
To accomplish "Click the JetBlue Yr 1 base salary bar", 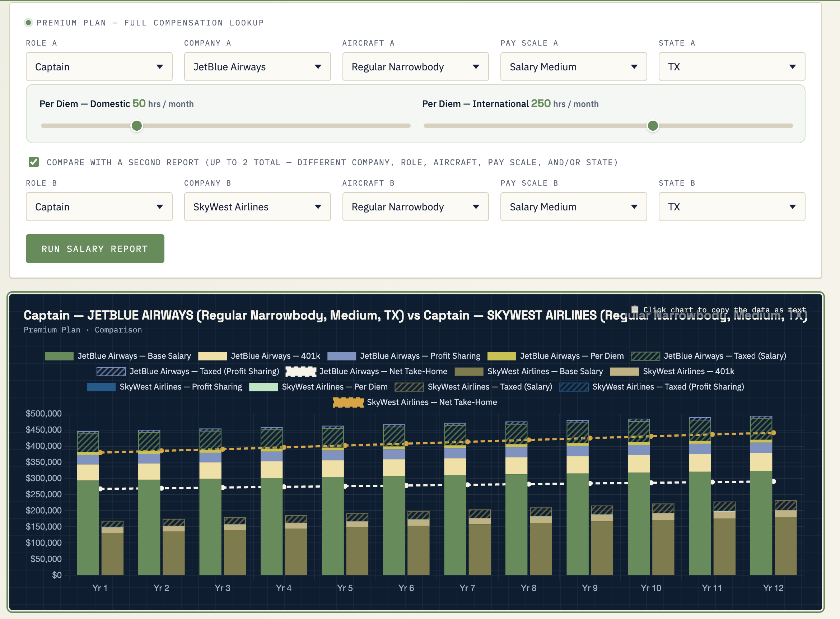I will (88, 527).
